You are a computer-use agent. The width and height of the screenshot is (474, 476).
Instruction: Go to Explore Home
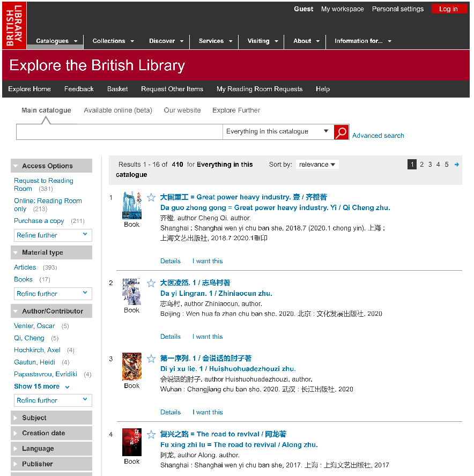(29, 89)
